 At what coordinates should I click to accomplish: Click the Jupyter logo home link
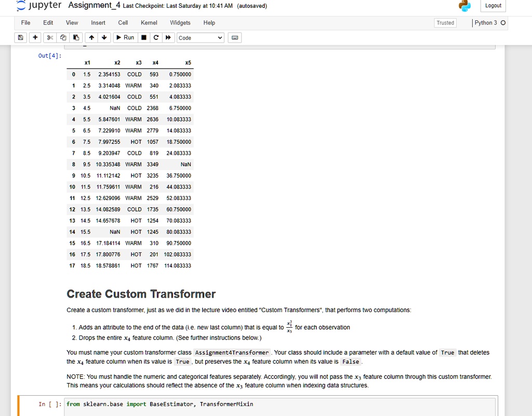[39, 5]
